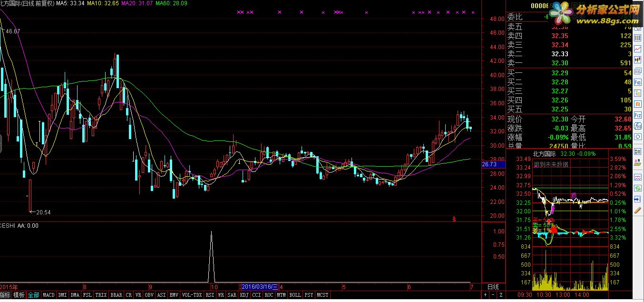Open the 日线 period selector
The height and width of the screenshot is (302, 644).
coord(493,287)
